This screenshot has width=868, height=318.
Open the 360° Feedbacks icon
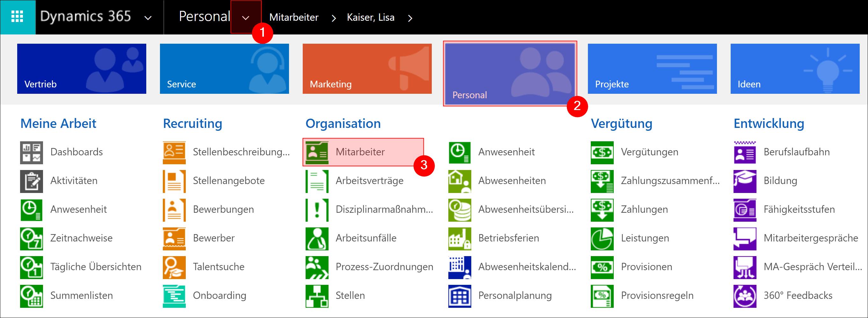745,296
